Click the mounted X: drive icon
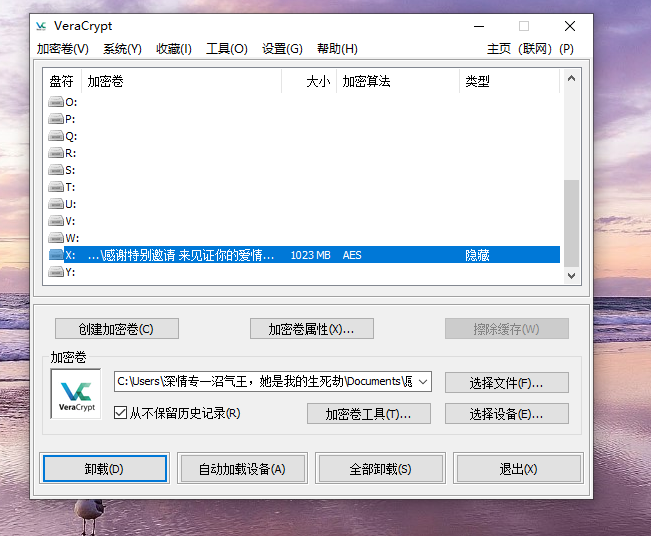 tap(56, 255)
